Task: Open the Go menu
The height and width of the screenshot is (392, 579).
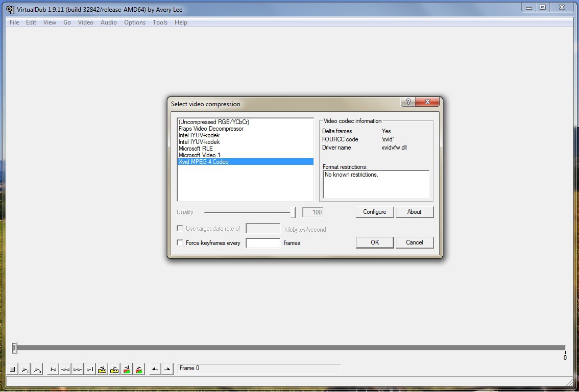Action: [67, 22]
